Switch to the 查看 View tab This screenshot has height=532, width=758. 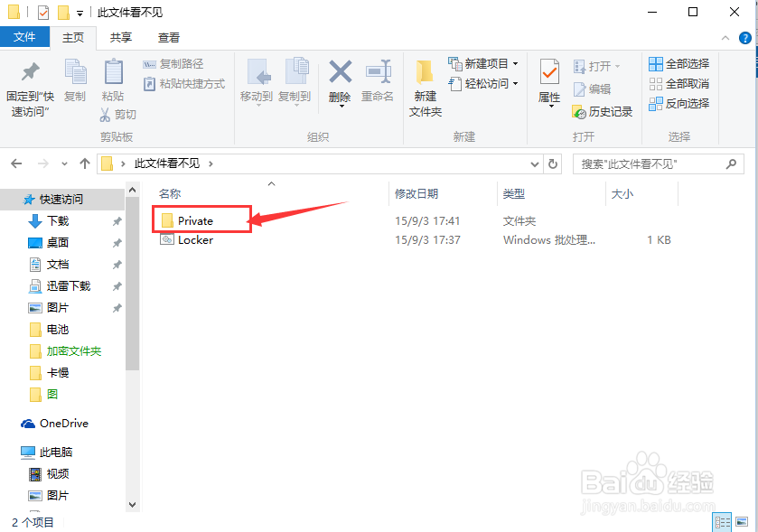coord(169,37)
